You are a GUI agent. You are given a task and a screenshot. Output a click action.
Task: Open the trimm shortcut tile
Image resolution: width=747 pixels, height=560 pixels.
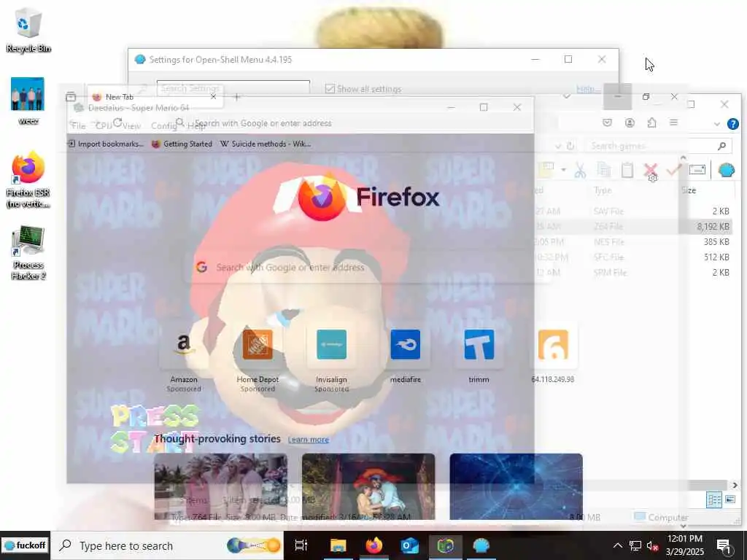[479, 354]
